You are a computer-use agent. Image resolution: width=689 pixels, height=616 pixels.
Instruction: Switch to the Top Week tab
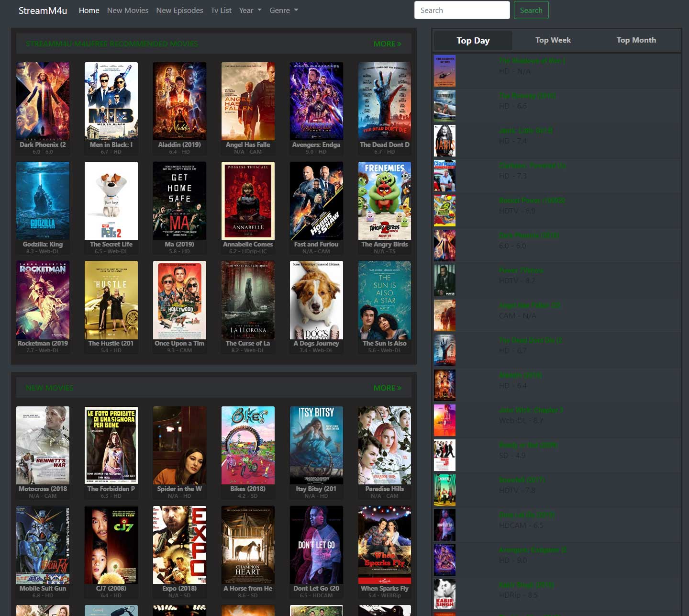tap(553, 40)
